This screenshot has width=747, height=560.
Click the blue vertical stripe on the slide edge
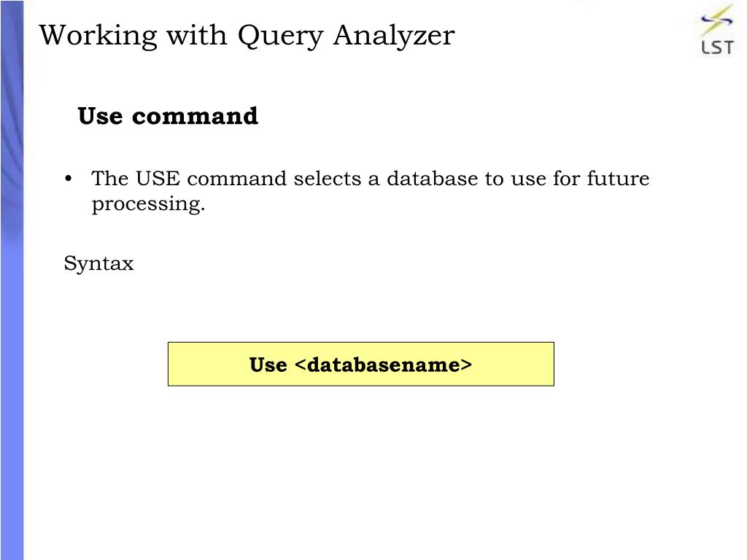[12, 280]
